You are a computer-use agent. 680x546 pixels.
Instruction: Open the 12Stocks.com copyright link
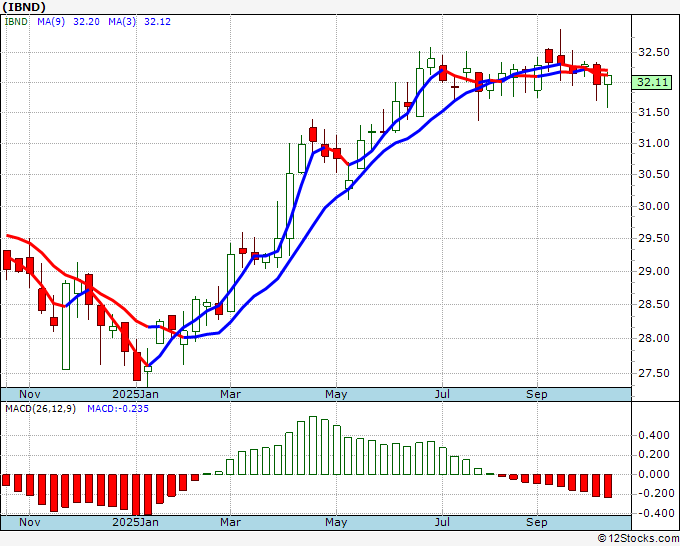coord(638,539)
